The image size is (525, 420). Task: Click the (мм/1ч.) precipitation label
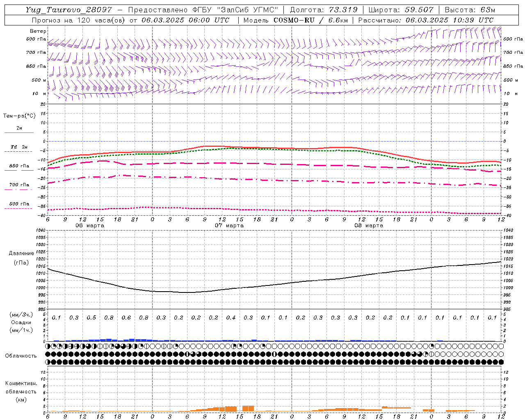tap(21, 330)
